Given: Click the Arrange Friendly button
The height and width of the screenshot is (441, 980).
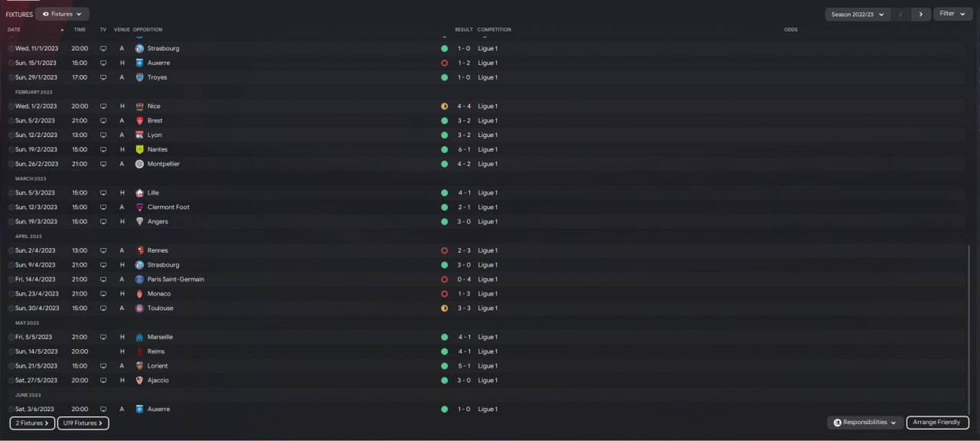Looking at the screenshot, I should [x=938, y=423].
